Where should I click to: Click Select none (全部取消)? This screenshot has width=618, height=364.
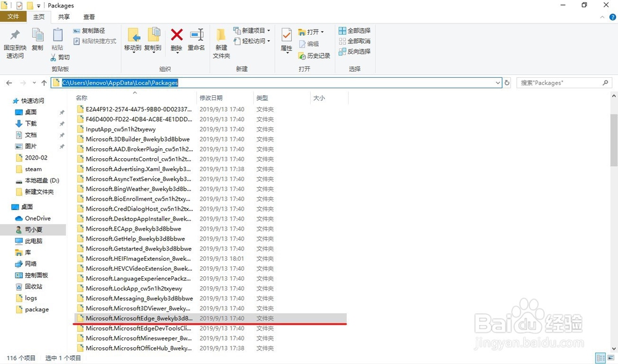point(354,41)
